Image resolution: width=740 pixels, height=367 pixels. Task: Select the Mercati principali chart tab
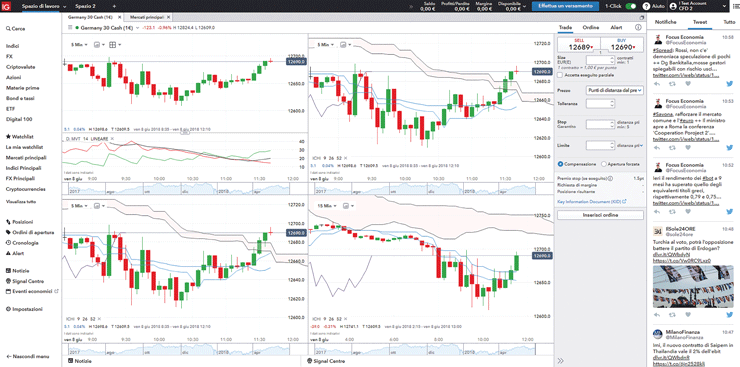146,17
